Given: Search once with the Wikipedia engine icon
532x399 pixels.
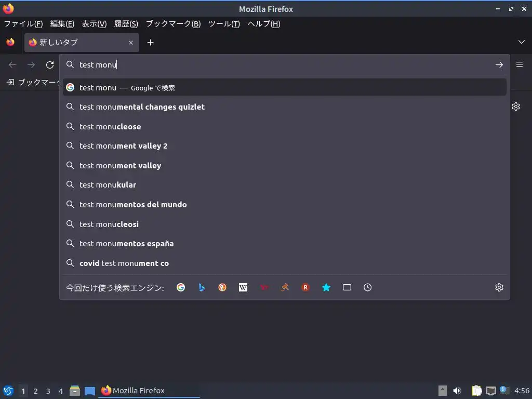Looking at the screenshot, I should 243,287.
